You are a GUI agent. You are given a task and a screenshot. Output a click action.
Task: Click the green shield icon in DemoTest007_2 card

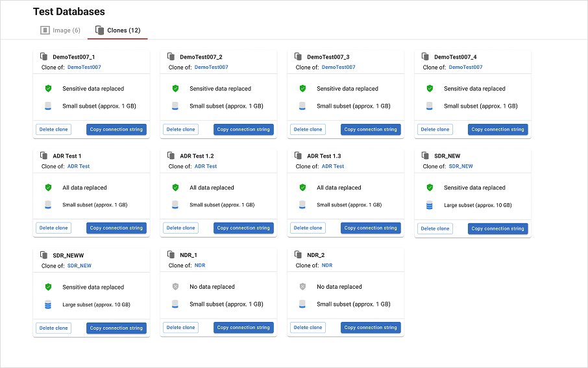pyautogui.click(x=175, y=89)
